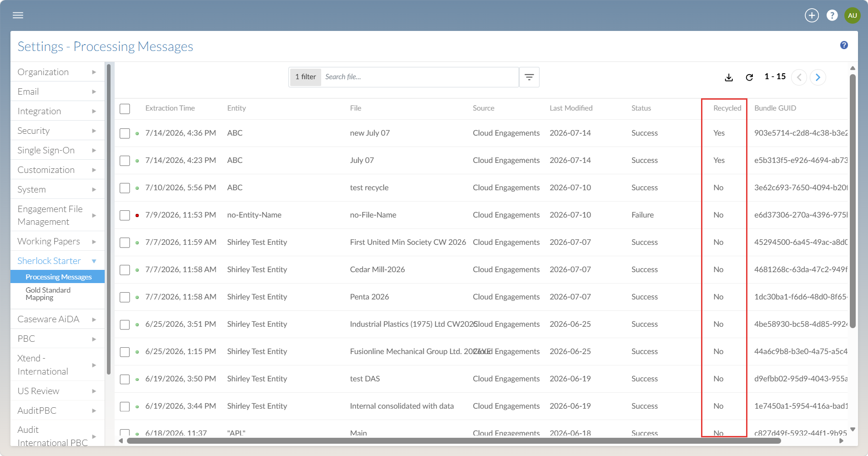Sort by the Source column header

[484, 108]
